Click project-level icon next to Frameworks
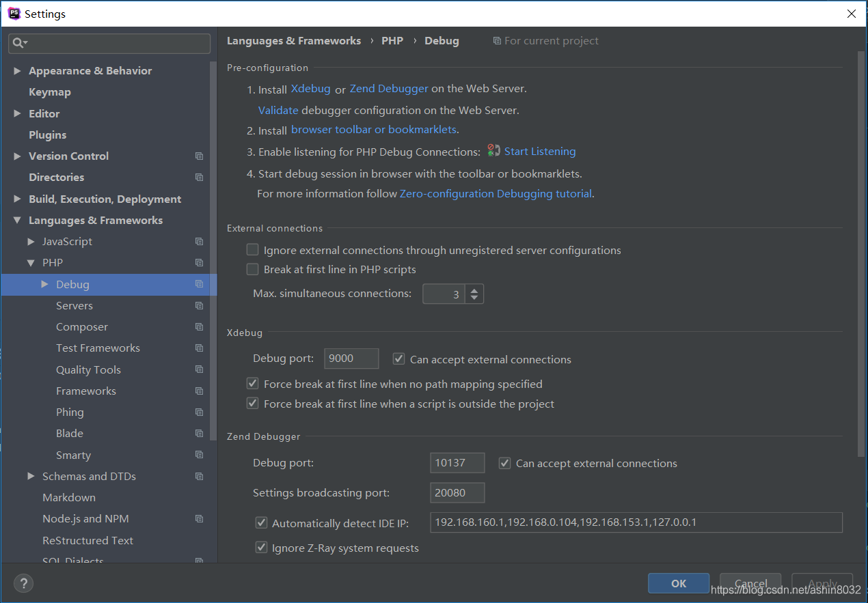 (199, 391)
